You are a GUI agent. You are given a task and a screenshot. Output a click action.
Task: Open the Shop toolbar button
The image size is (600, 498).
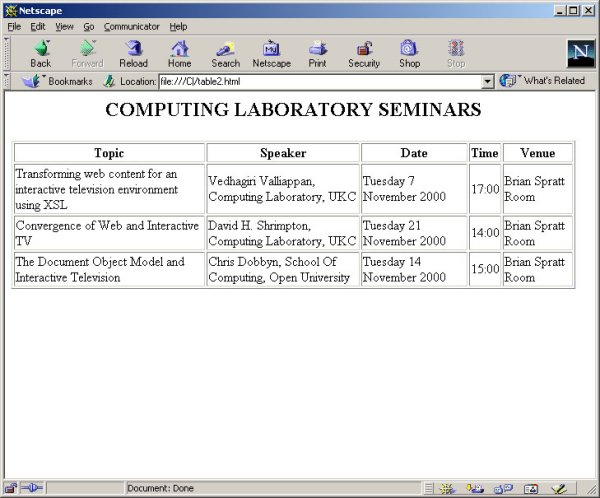[x=409, y=54]
